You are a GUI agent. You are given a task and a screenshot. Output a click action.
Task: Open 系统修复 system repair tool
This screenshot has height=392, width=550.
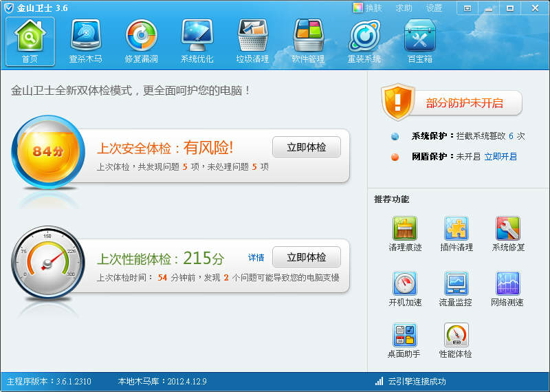pyautogui.click(x=508, y=234)
